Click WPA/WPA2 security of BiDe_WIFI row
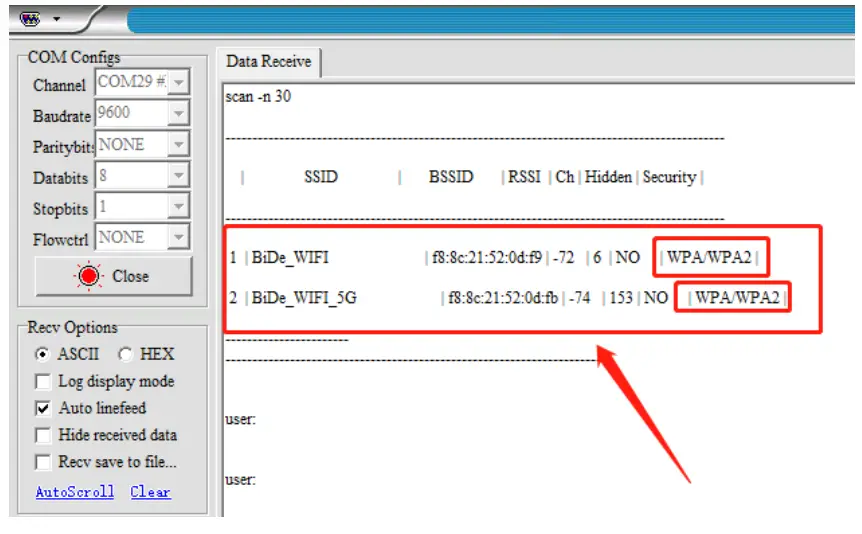 [x=709, y=257]
